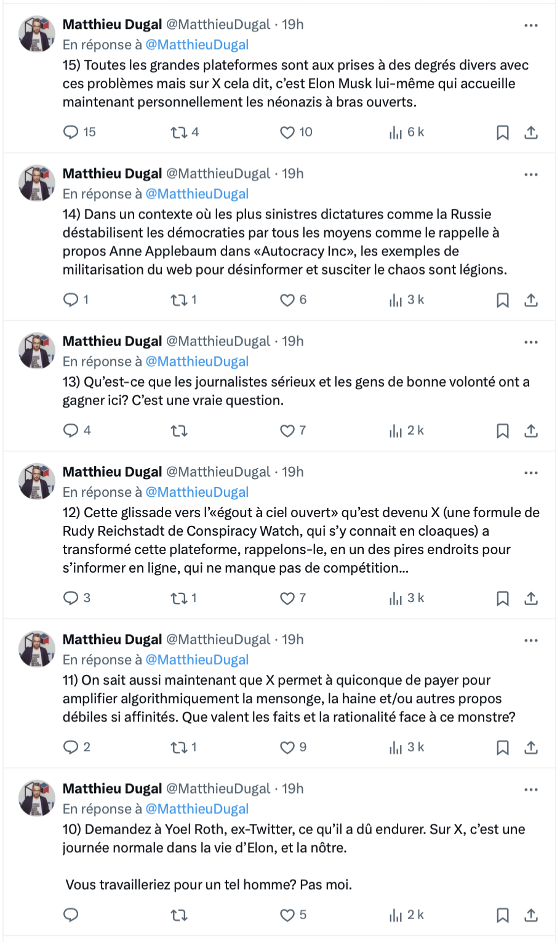Open @MatthieuDugal reply link in tweet 14
Screen dimensions: 560x942
(x=197, y=194)
